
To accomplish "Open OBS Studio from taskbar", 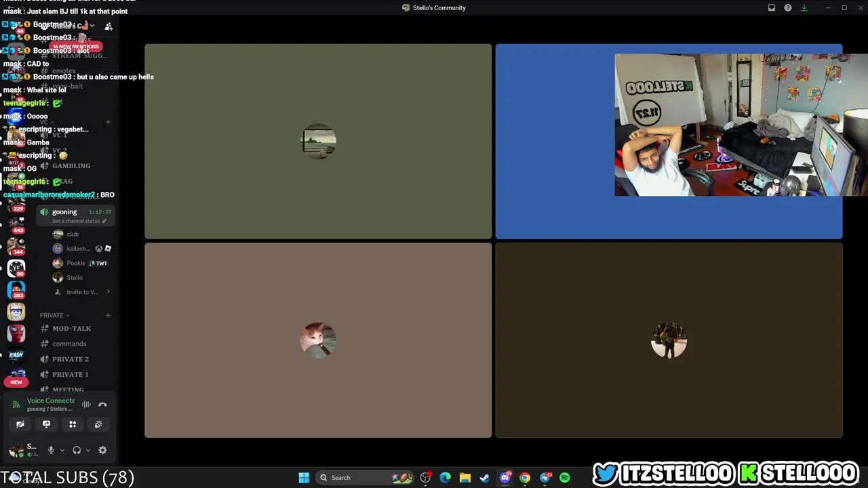I will (425, 478).
